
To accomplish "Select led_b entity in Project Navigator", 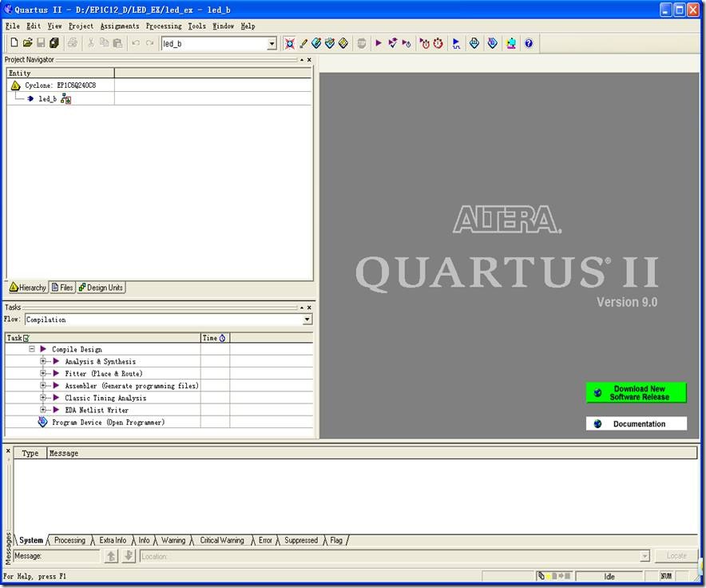I will pos(47,99).
